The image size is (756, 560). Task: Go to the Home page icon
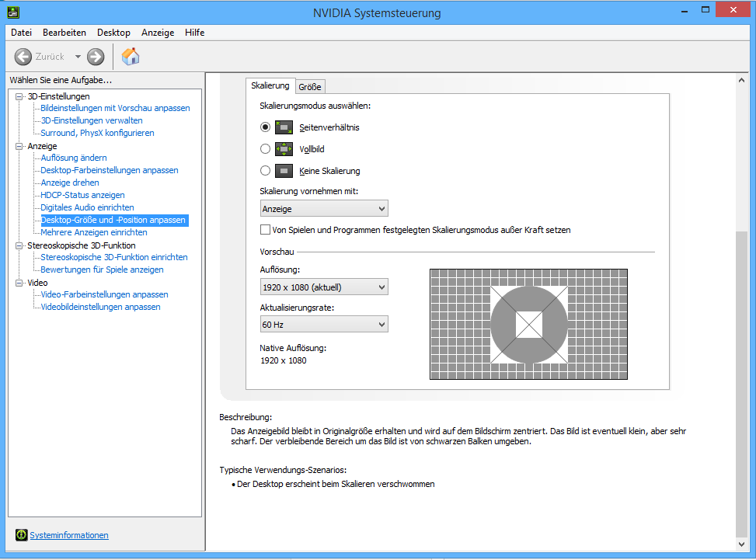[131, 57]
